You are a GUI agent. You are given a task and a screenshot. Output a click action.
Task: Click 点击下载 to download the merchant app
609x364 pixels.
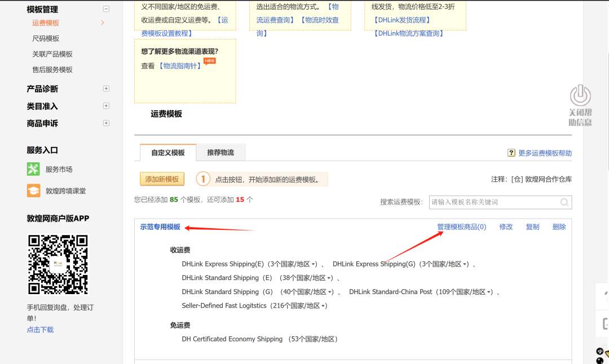39,330
